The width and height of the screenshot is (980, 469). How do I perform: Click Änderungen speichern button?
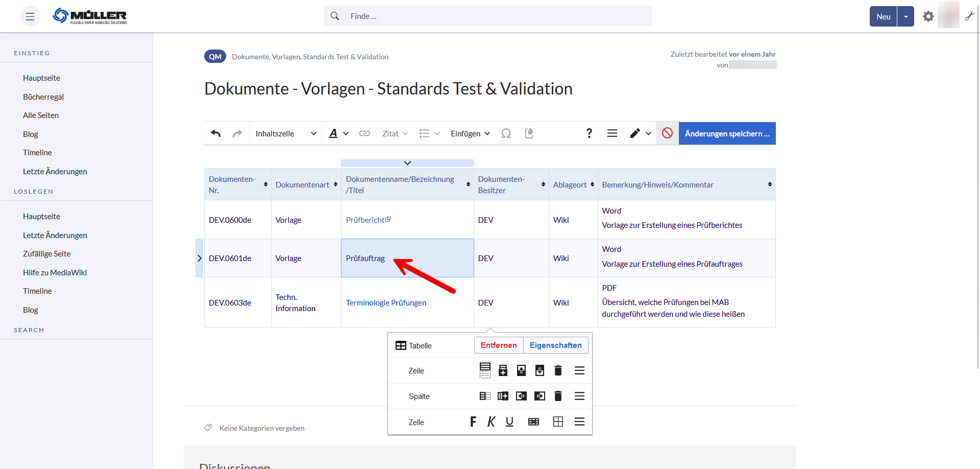coord(727,133)
